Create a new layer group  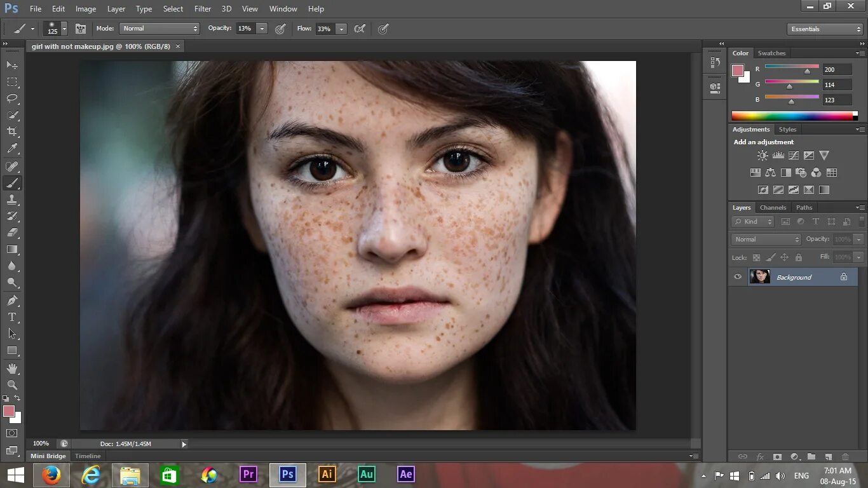click(811, 456)
